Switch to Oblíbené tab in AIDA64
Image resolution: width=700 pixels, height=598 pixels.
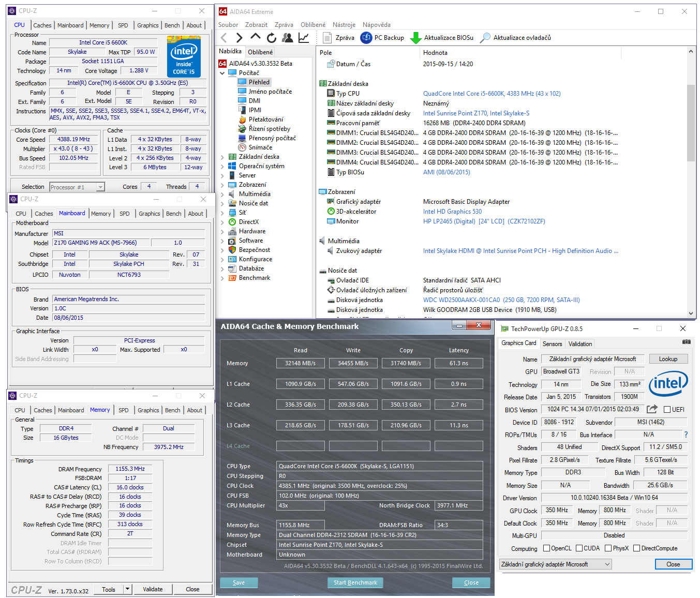pyautogui.click(x=260, y=52)
